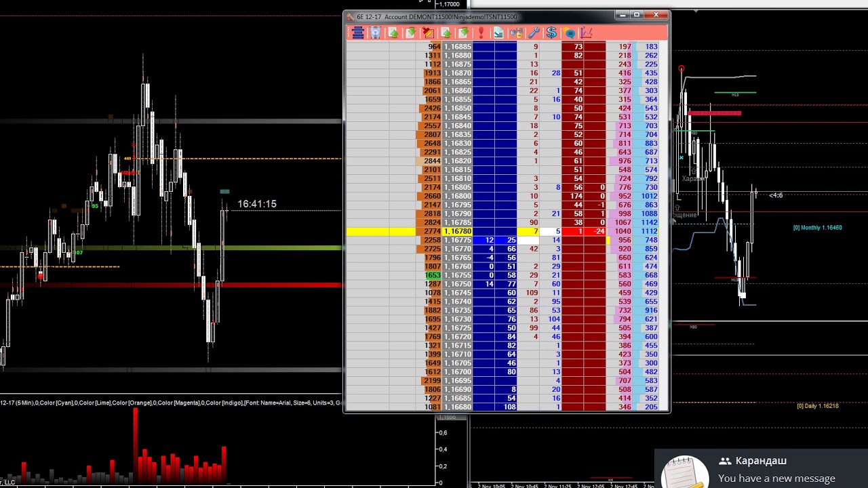Screen dimensions: 868x488
Task: Click the center-ladder icon in the DOM toolbar
Action: coord(358,33)
